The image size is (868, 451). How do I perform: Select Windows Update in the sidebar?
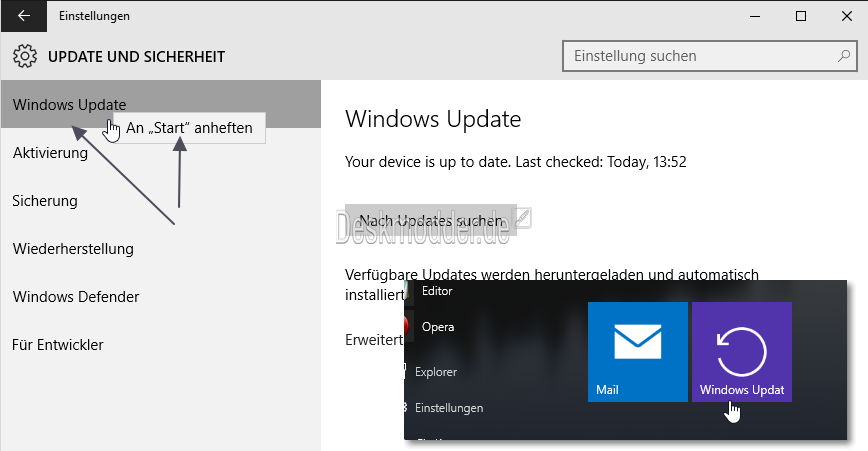(161, 104)
